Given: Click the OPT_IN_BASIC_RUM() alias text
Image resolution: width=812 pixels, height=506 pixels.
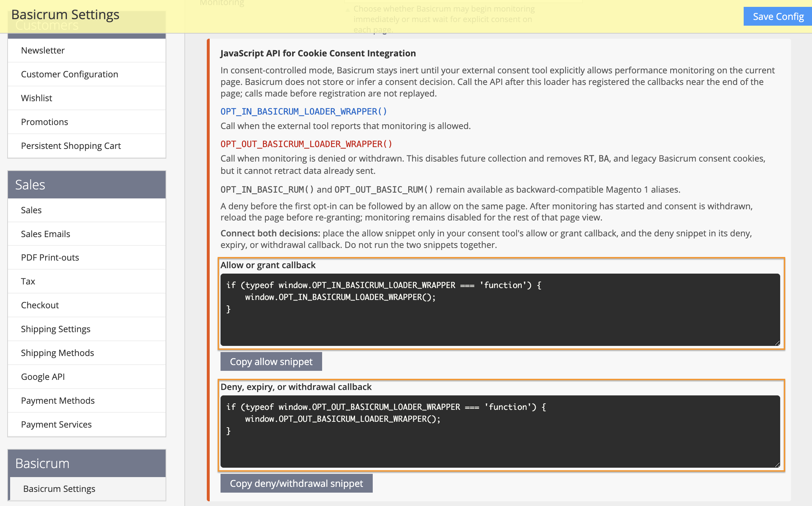Looking at the screenshot, I should click(x=267, y=189).
